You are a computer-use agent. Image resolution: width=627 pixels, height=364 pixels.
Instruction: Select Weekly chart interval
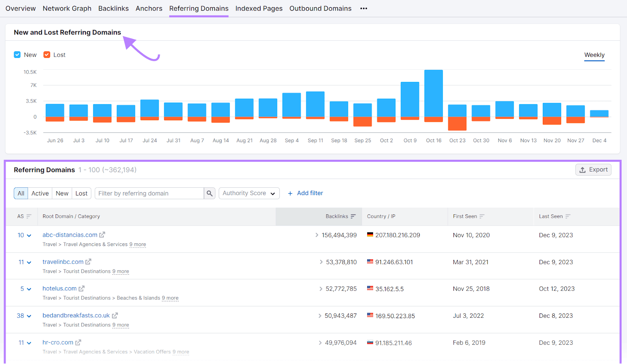coord(594,55)
